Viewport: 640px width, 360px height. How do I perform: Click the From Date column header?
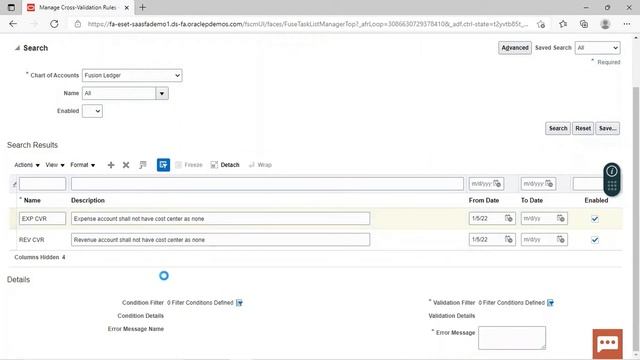[x=484, y=200]
